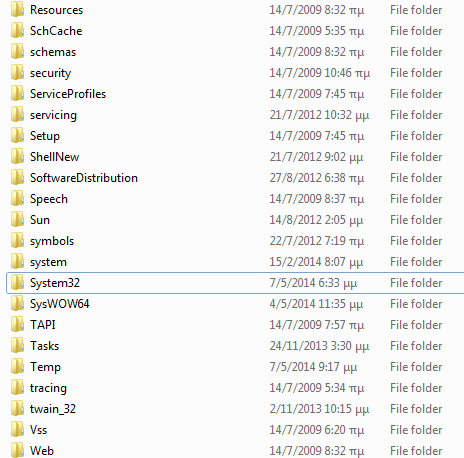Click the date 21/7/2012 9:02 μμ
This screenshot has width=464, height=458.
pyautogui.click(x=316, y=157)
